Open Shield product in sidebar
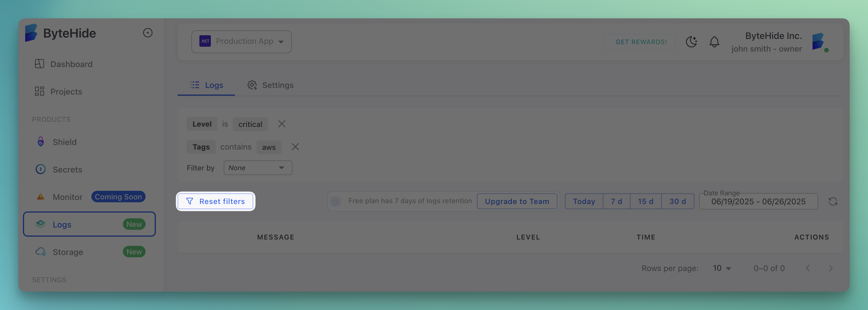The height and width of the screenshot is (310, 868). click(64, 142)
